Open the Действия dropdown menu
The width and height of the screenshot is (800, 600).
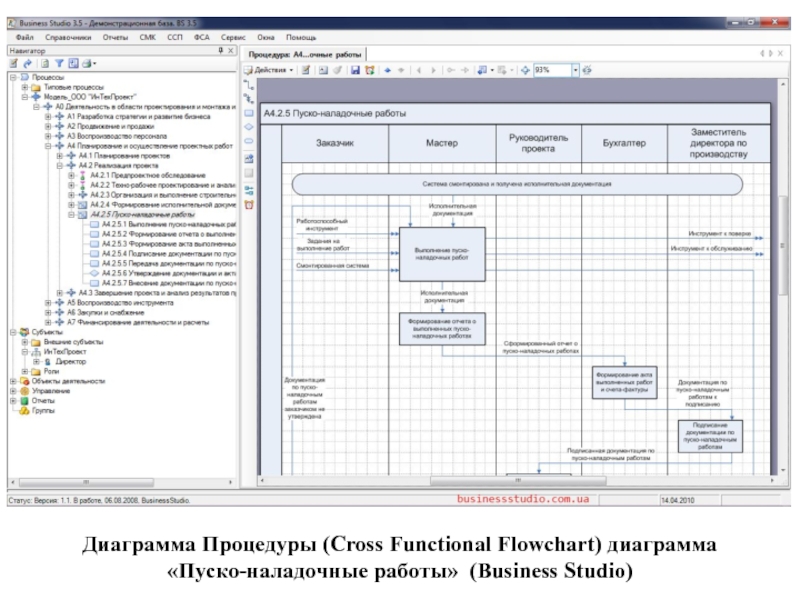270,70
